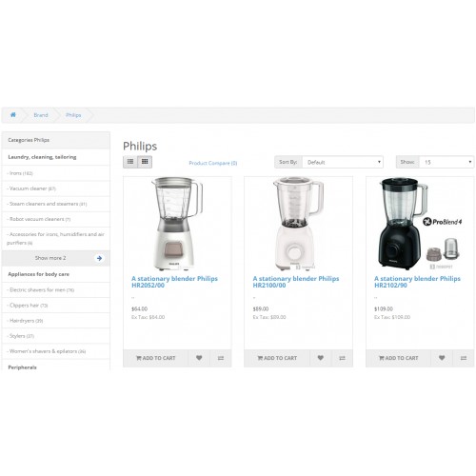Compare the HR2100/00 blender product
Viewport: 476px width, 476px height.
coord(342,358)
